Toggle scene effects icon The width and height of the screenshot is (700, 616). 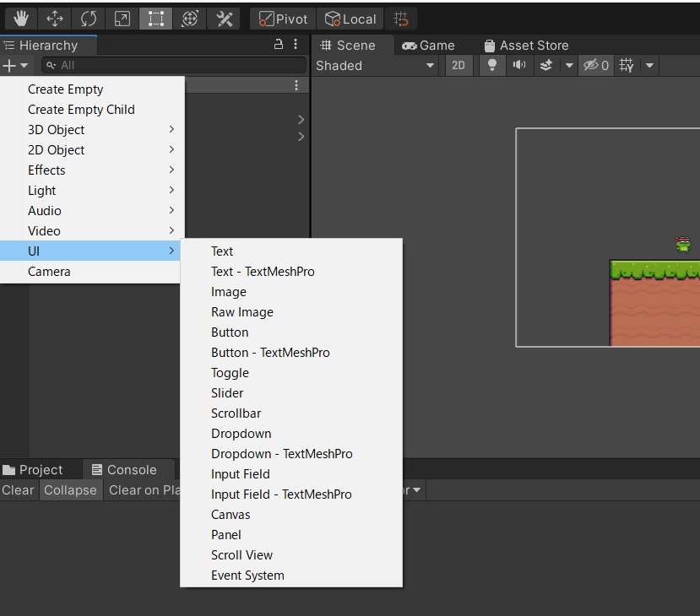coord(546,66)
